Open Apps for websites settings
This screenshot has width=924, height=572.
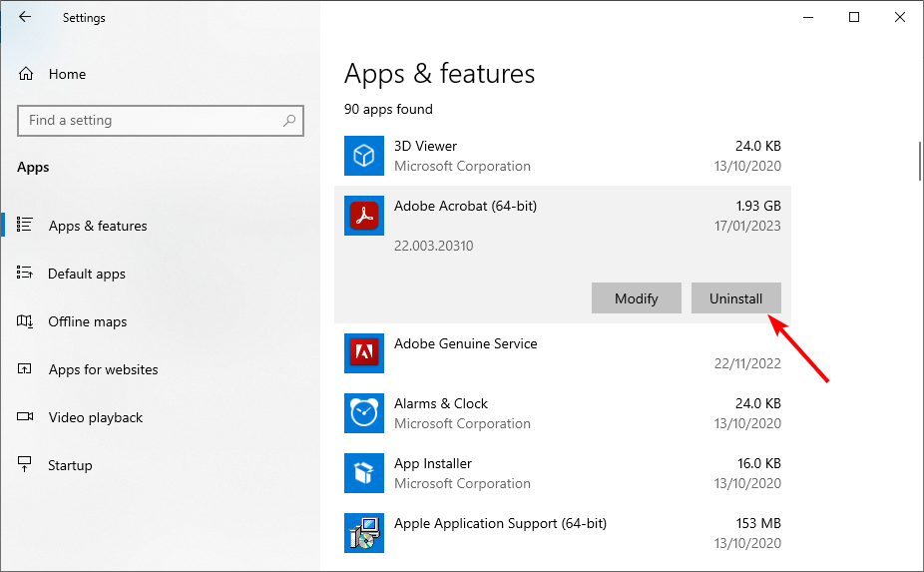pyautogui.click(x=103, y=369)
